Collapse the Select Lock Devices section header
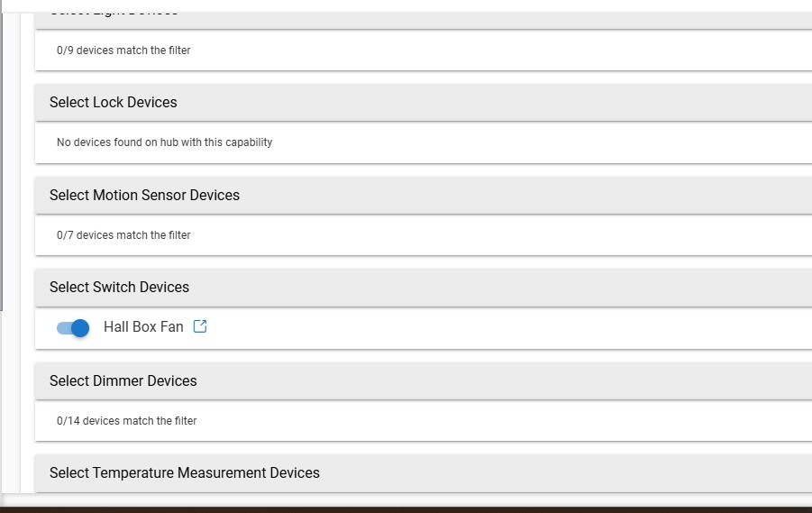 click(x=424, y=102)
